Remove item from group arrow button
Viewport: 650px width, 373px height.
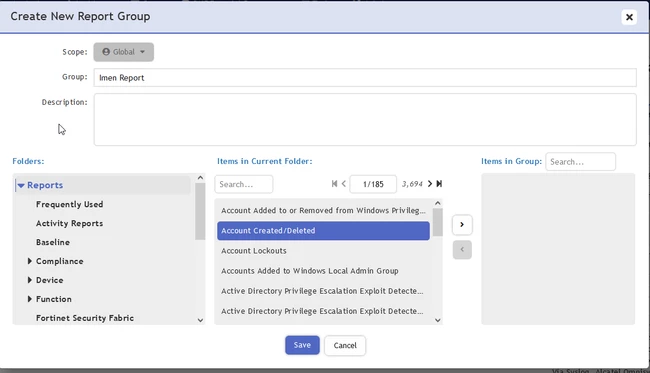(x=462, y=249)
